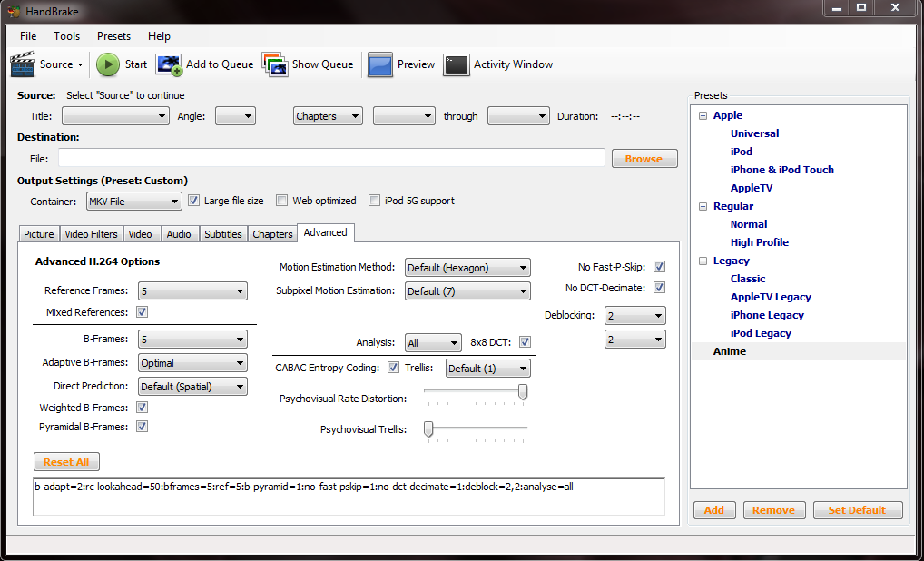924x561 pixels.
Task: Click the Add to Queue icon
Action: (x=169, y=64)
